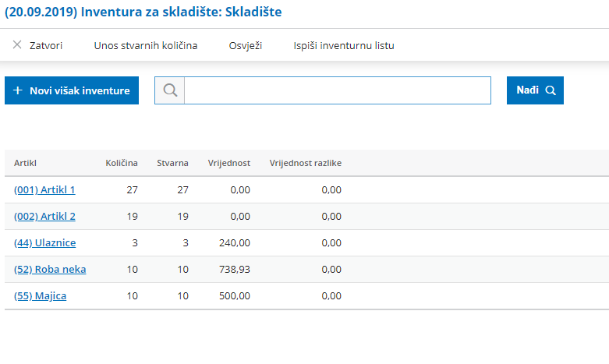Image resolution: width=609 pixels, height=364 pixels.
Task: Choose Ispiši inventurnu listu
Action: pos(344,45)
